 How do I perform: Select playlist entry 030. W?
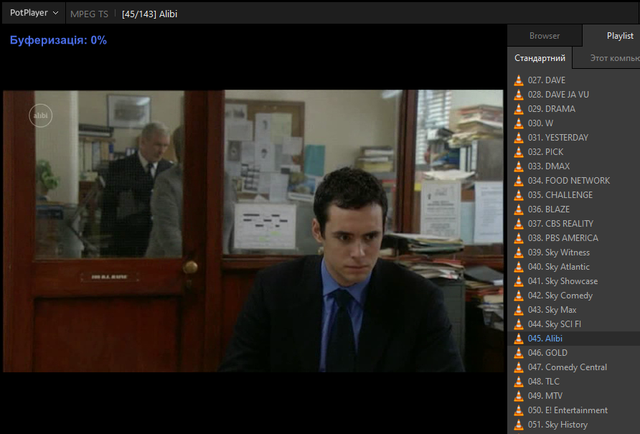click(574, 123)
